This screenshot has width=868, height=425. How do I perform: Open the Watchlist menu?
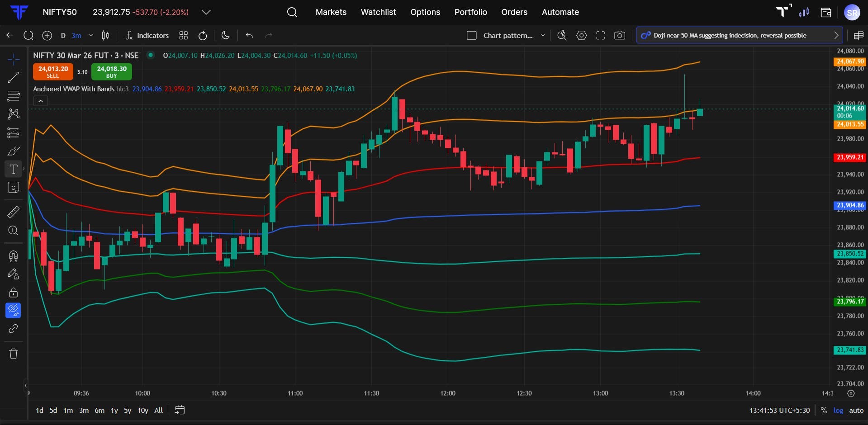point(378,12)
